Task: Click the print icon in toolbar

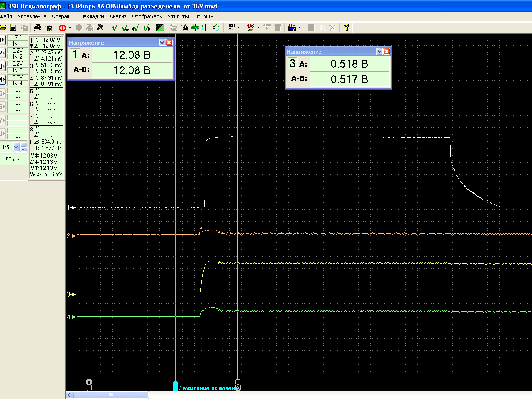Action: coord(38,28)
